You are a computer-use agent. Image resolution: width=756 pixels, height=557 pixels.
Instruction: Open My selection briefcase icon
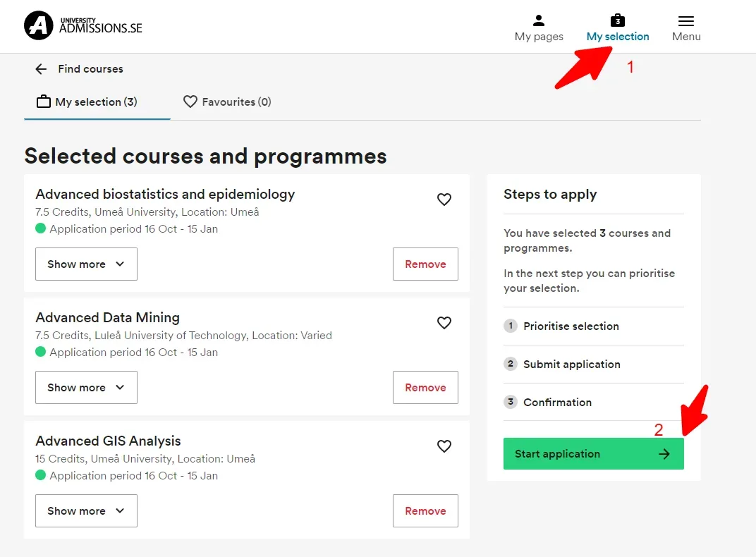618,20
